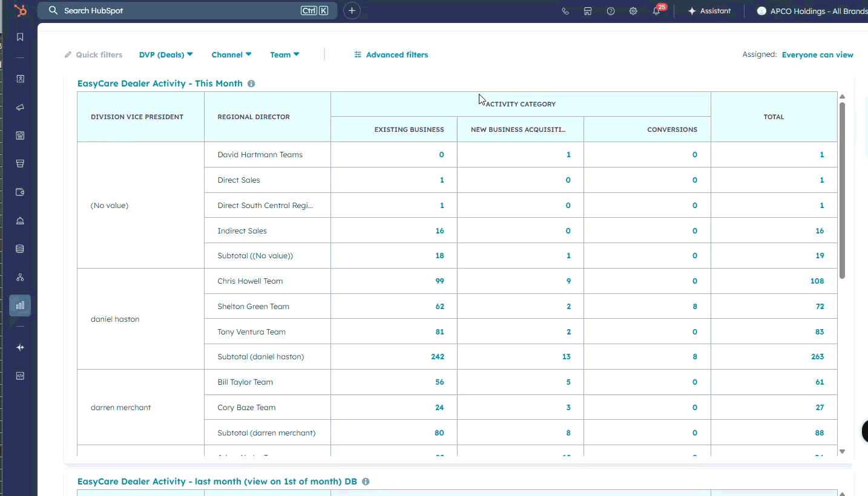Open the CRM contacts sidebar icon
This screenshot has height=496, width=868.
click(x=20, y=79)
